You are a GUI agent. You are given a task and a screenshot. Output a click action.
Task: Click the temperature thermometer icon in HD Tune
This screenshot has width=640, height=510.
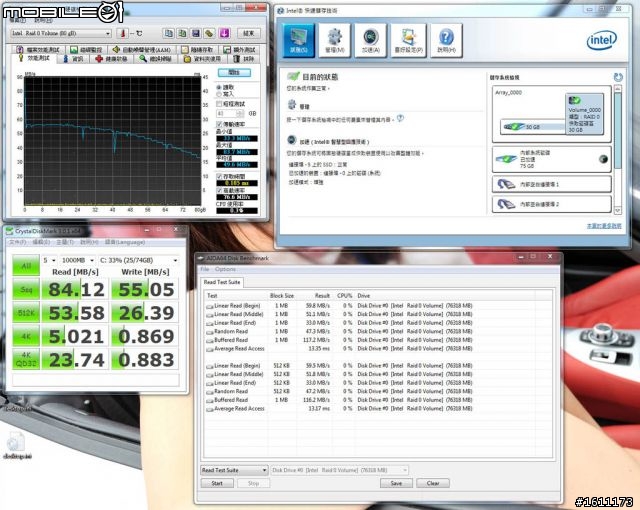tap(122, 33)
